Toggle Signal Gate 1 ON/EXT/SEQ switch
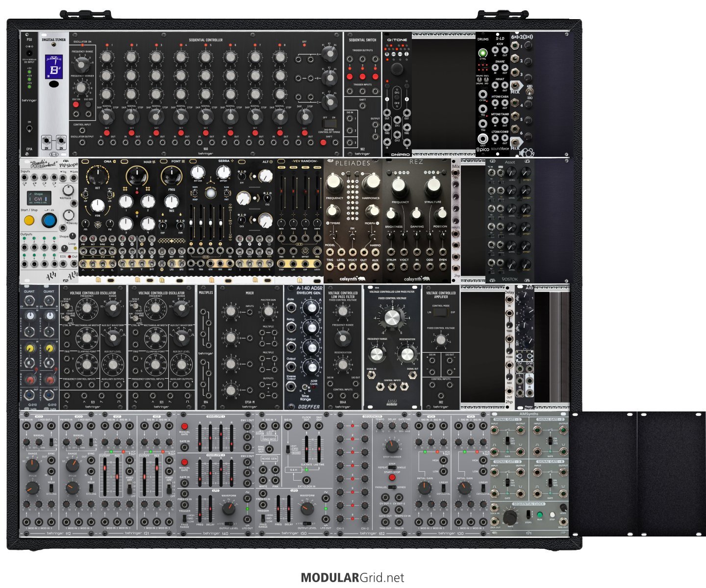Viewport: 706px width, 588px height. (507, 441)
